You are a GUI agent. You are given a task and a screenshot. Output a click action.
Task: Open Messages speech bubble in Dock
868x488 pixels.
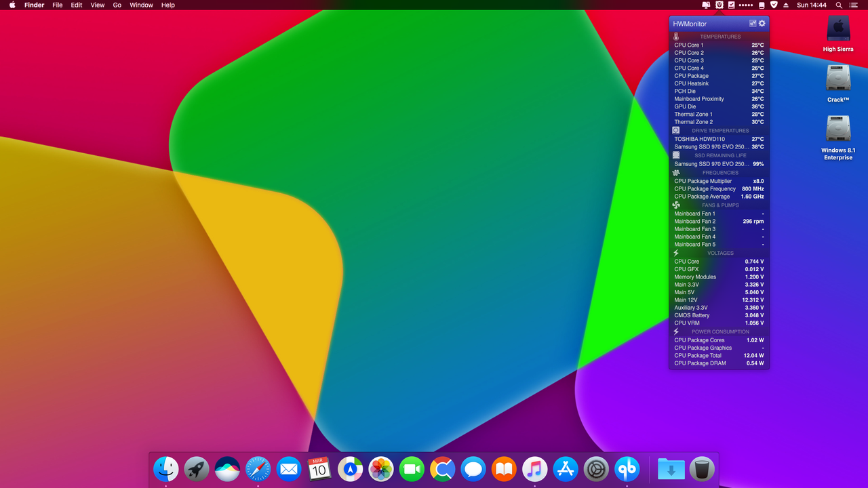pos(473,469)
